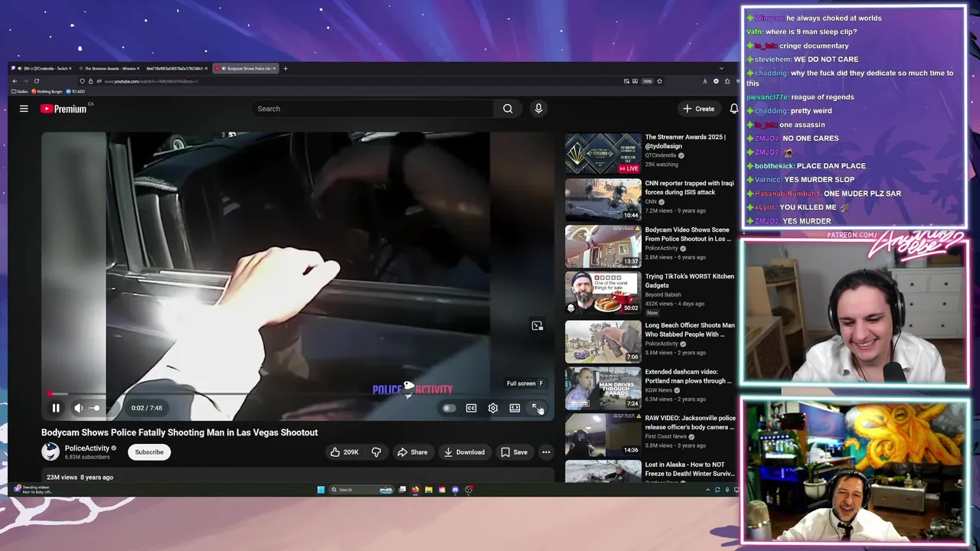
Task: Open the Nothing Burger bookmark
Action: coord(47,92)
